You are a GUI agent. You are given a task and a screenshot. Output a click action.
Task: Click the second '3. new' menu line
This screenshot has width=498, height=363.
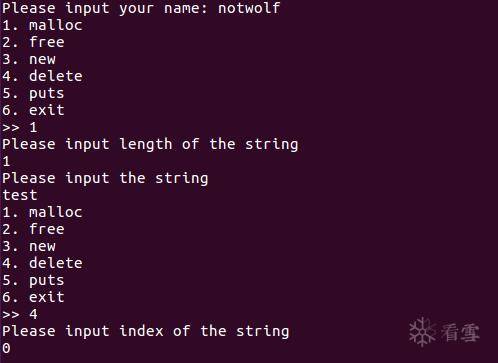pyautogui.click(x=29, y=246)
